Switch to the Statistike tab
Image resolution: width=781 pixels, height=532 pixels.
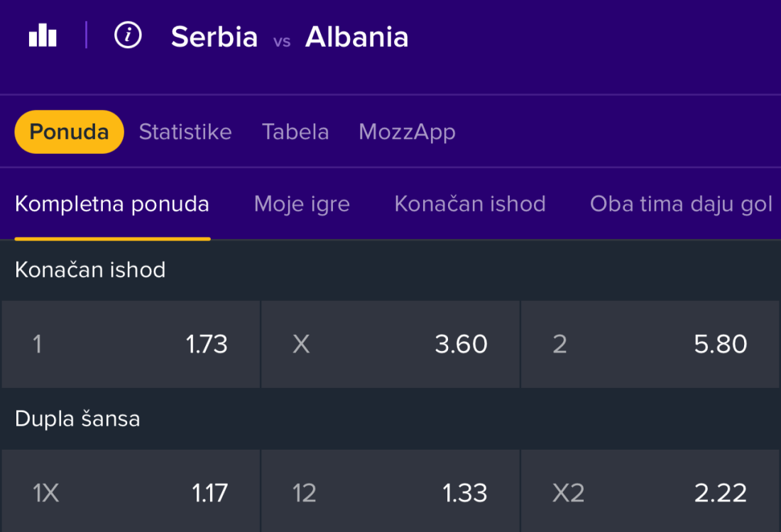click(x=185, y=132)
